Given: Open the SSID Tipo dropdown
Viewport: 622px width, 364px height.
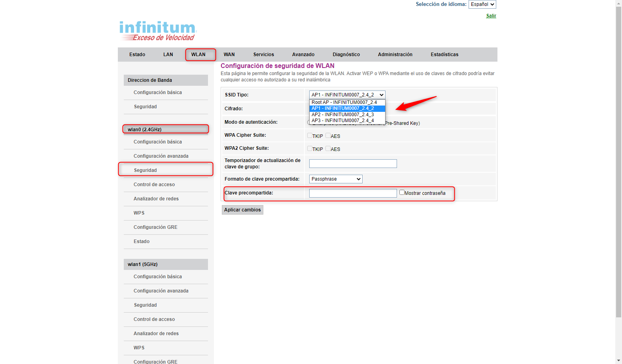Looking at the screenshot, I should coord(347,95).
